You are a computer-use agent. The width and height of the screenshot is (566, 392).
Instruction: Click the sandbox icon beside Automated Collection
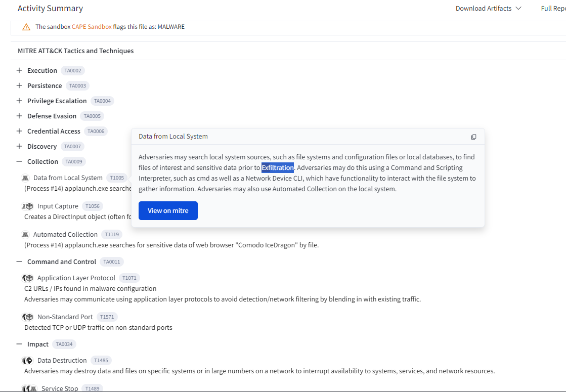(x=25, y=234)
